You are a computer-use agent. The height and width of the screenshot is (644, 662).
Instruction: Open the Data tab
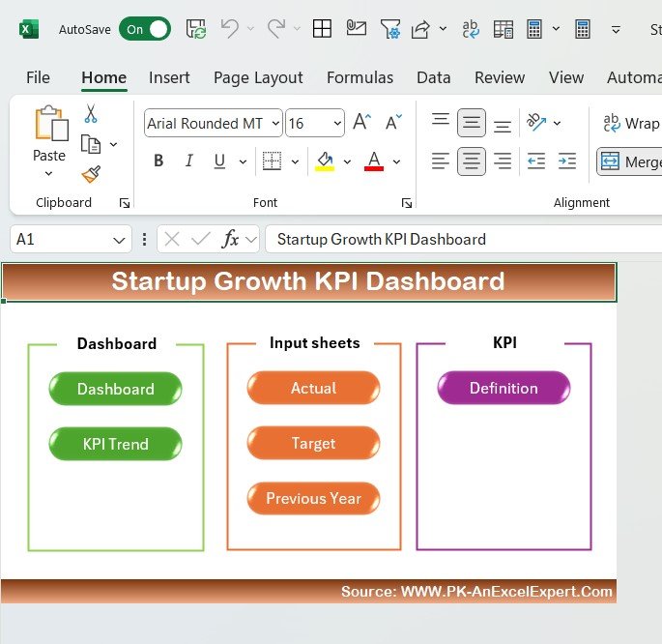(x=434, y=77)
